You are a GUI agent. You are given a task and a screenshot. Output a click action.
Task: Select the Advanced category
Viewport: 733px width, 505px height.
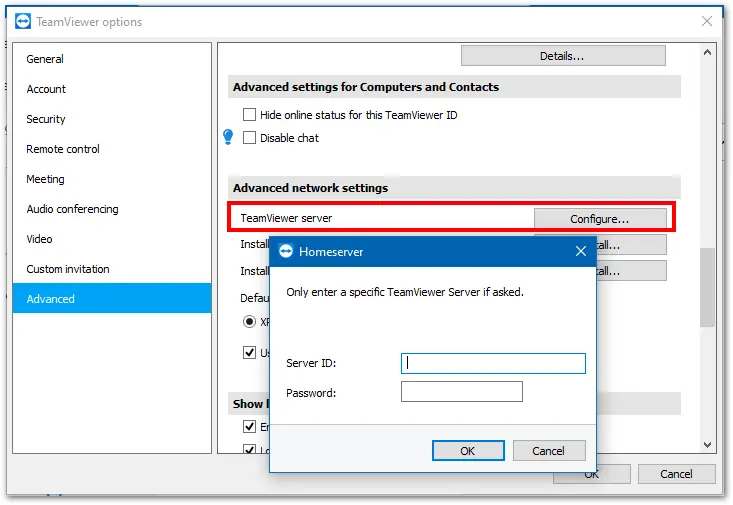112,298
